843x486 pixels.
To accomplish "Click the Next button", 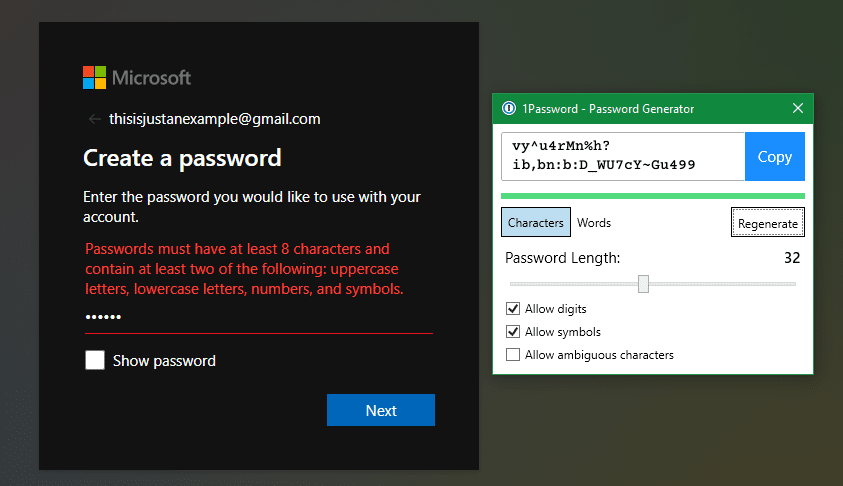I will coord(381,410).
